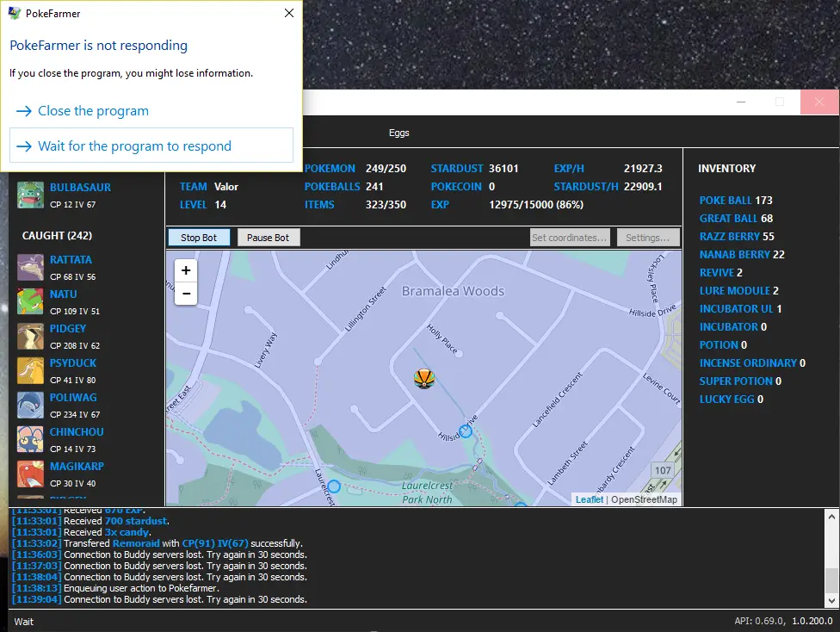Select RATTATA name in caught list
840x632 pixels.
pyautogui.click(x=71, y=259)
